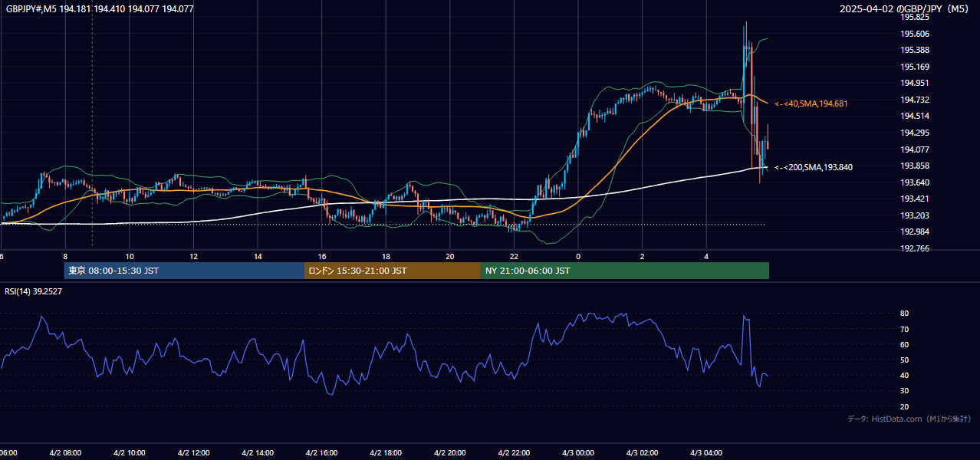The image size is (980, 460).
Task: Click hour label 16 under price chart
Action: tap(322, 257)
